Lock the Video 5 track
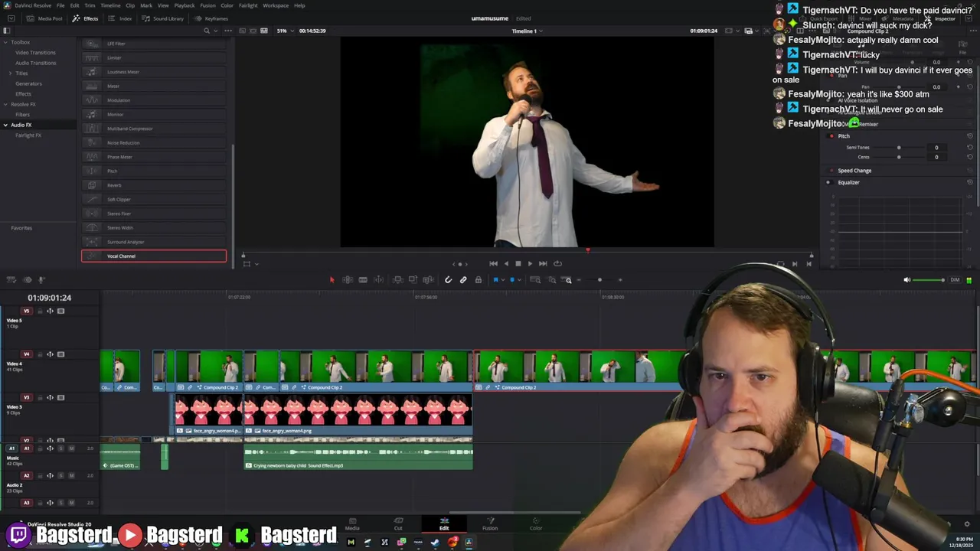The width and height of the screenshot is (980, 551). (40, 311)
